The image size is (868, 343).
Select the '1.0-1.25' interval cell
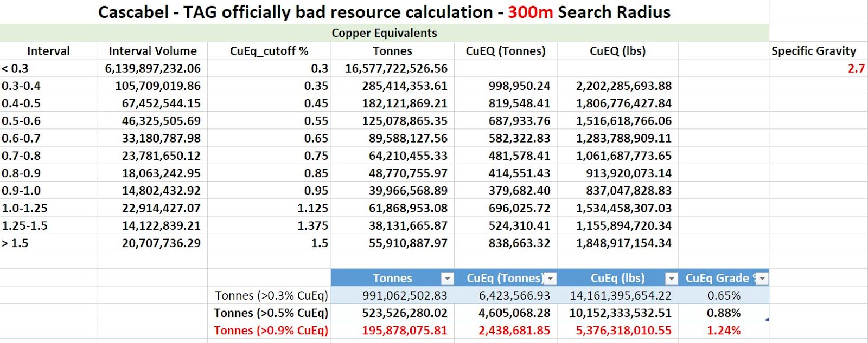click(49, 208)
